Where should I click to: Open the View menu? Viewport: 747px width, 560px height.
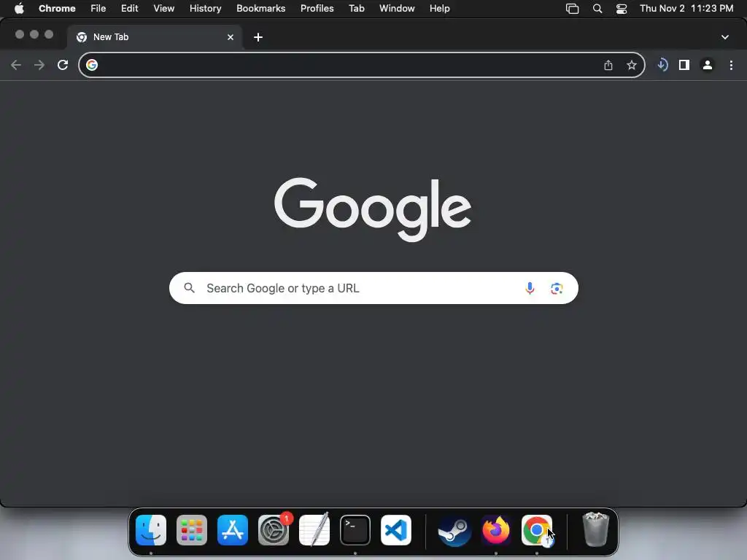pos(164,9)
